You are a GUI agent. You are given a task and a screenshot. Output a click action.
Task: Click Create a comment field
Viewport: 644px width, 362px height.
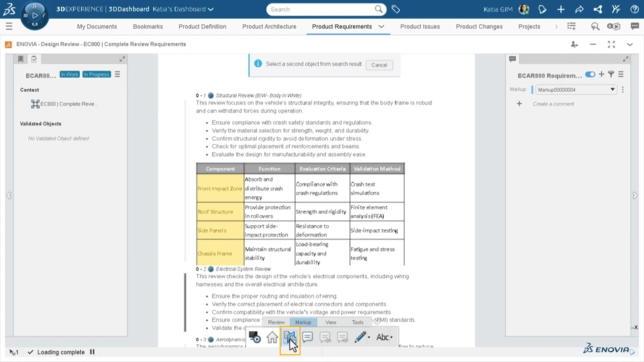coord(553,104)
